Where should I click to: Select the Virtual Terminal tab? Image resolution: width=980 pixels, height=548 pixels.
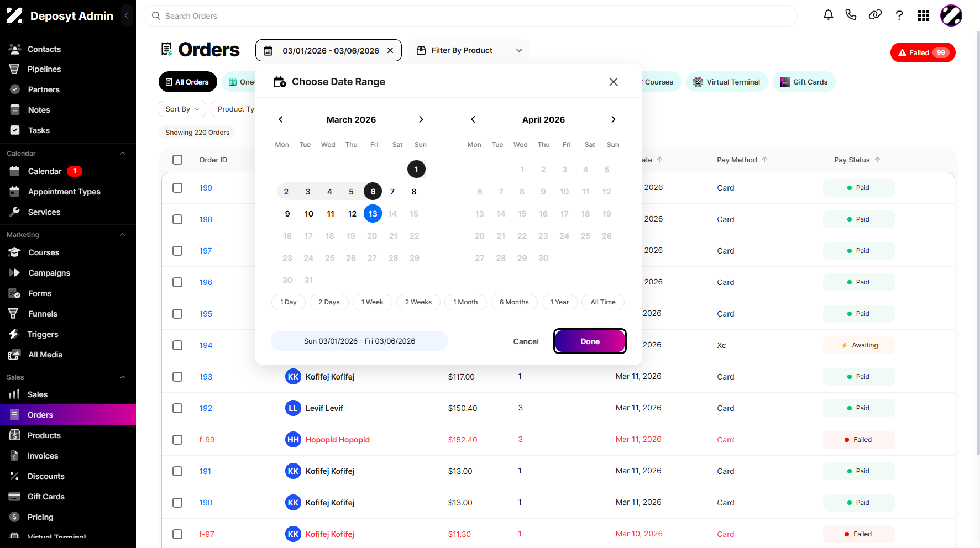tap(727, 82)
